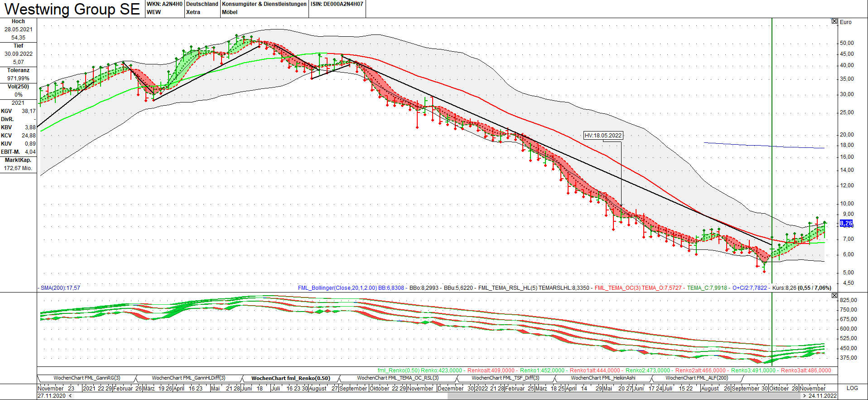Image resolution: width=868 pixels, height=400 pixels.
Task: Click the Dezember label on time axis
Action: [x=450, y=388]
